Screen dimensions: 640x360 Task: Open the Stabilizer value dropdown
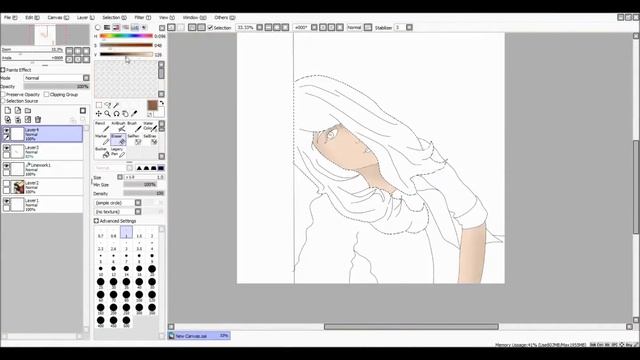[x=409, y=27]
